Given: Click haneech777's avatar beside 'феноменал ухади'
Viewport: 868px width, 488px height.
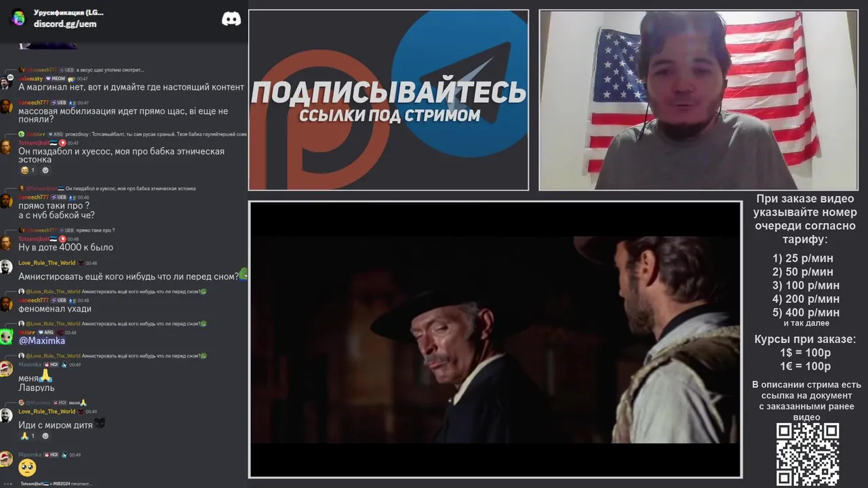Looking at the screenshot, I should (x=6, y=304).
